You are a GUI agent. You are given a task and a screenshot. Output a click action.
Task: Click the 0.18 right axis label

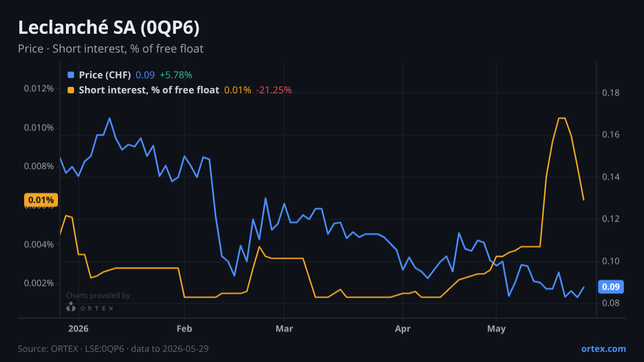(x=611, y=93)
